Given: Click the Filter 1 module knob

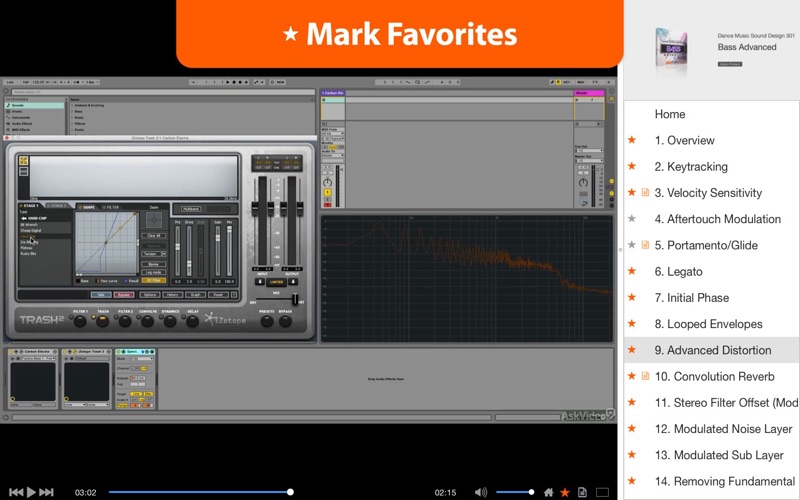Looking at the screenshot, I should coord(80,321).
